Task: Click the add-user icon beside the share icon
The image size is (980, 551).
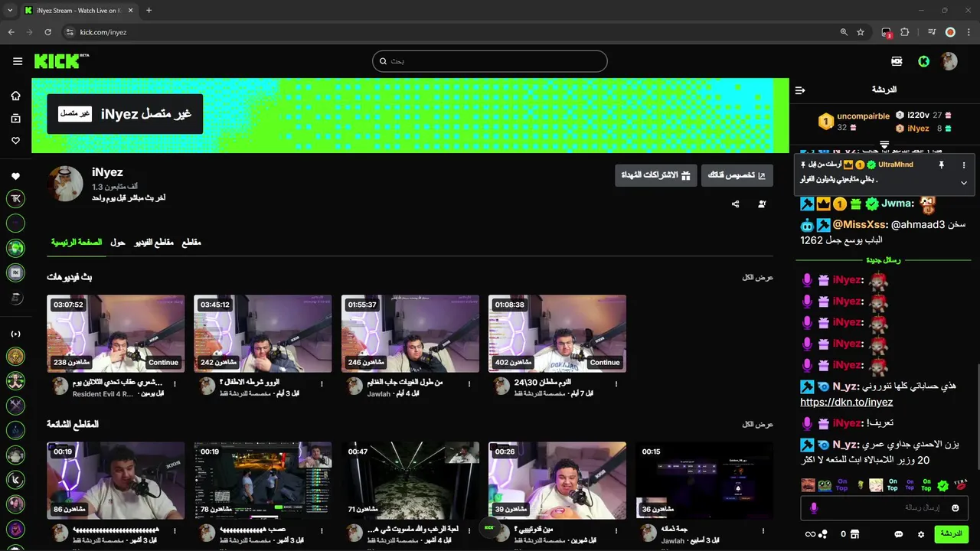Action: click(x=762, y=204)
